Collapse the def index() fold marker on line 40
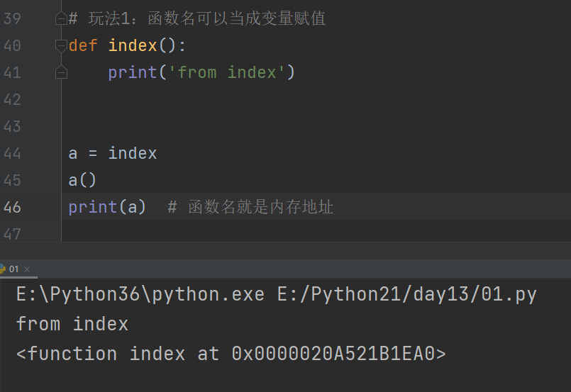The image size is (571, 392). [61, 46]
